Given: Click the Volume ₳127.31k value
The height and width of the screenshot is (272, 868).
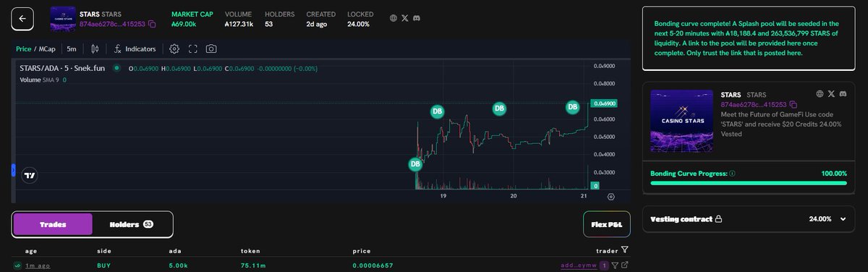Looking at the screenshot, I should [x=239, y=24].
